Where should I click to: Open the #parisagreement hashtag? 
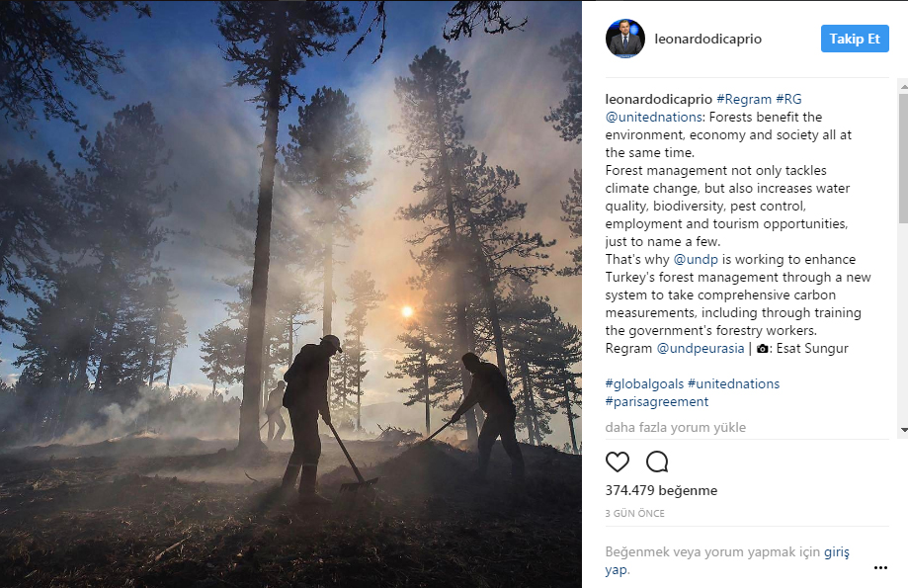click(657, 402)
